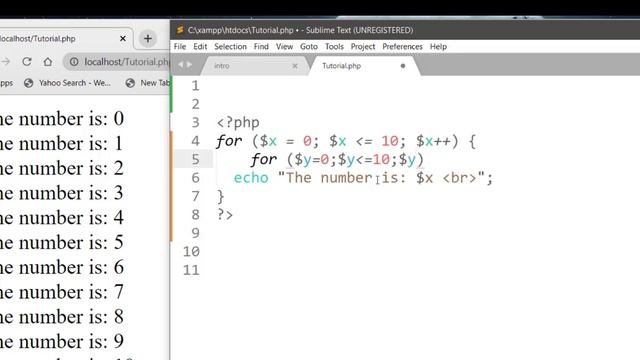Open the Help menu
The height and width of the screenshot is (360, 640).
click(438, 47)
